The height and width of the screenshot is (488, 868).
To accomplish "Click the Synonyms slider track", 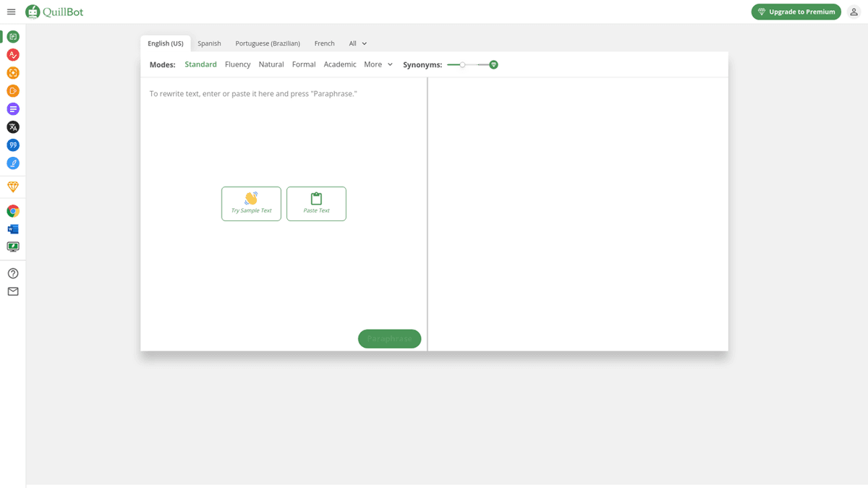I will pyautogui.click(x=477, y=65).
